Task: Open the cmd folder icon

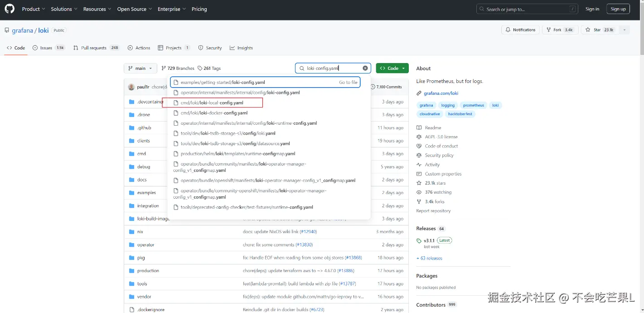Action: click(132, 154)
